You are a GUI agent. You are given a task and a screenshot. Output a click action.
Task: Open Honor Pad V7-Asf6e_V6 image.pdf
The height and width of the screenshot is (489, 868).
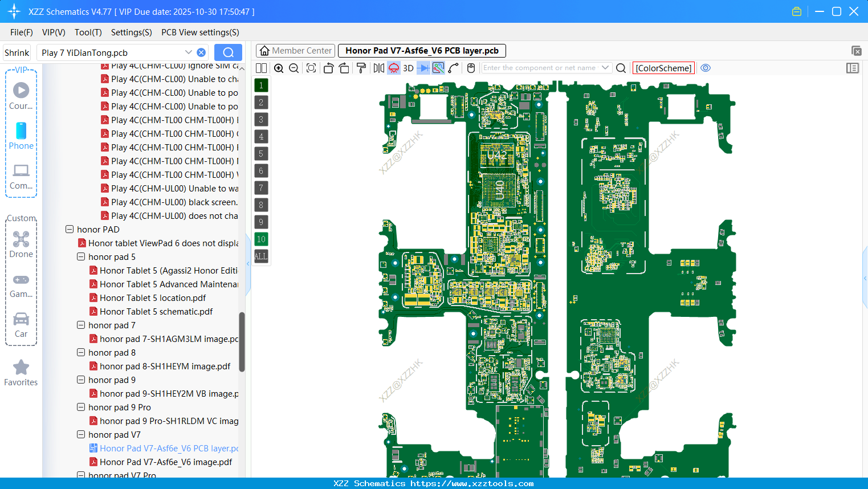coord(166,462)
